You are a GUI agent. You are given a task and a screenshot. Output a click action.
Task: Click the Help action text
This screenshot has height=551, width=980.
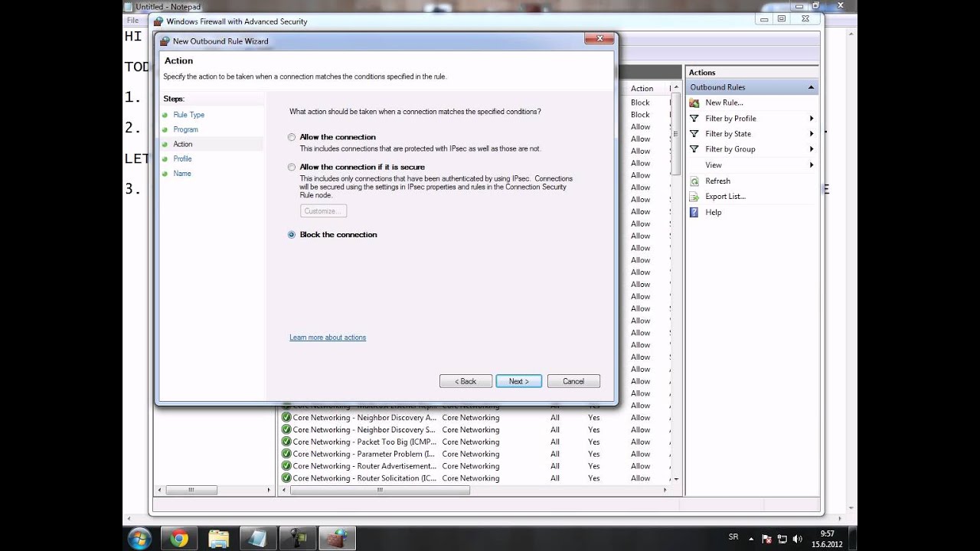(x=714, y=213)
